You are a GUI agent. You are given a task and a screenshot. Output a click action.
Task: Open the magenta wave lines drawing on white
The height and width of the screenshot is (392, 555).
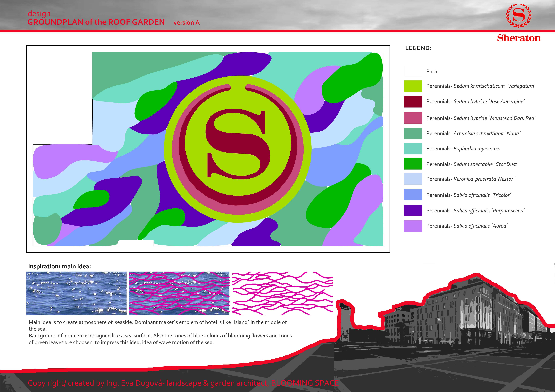pyautogui.click(x=282, y=293)
